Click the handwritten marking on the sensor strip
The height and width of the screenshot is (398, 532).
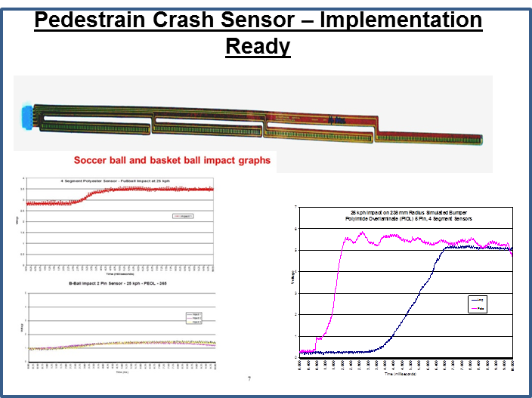point(336,119)
